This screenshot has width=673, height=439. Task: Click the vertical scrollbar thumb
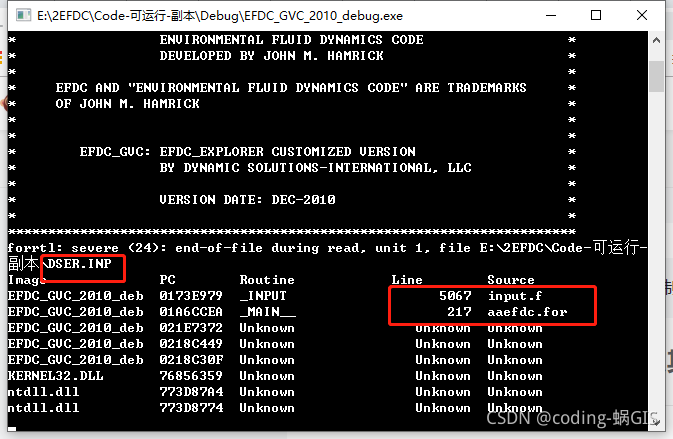click(x=656, y=76)
